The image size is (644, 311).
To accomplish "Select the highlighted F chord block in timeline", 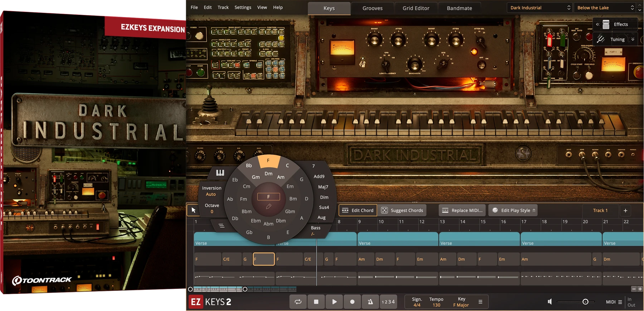I will point(264,259).
